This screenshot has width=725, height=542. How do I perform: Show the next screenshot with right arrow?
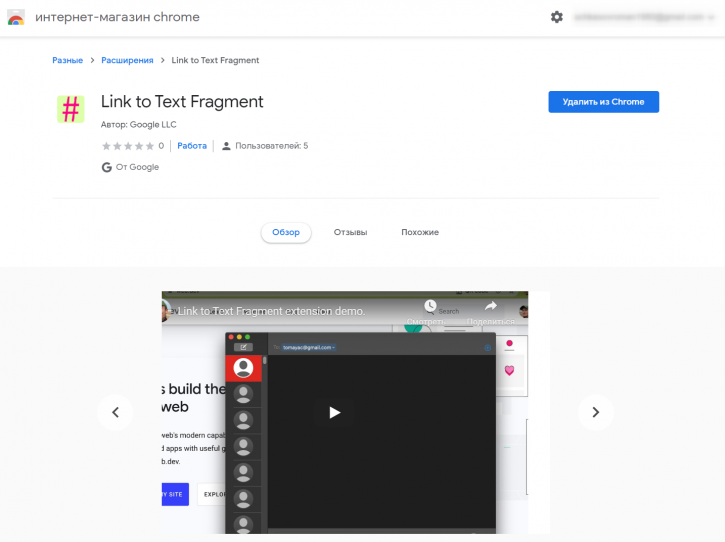pos(596,412)
